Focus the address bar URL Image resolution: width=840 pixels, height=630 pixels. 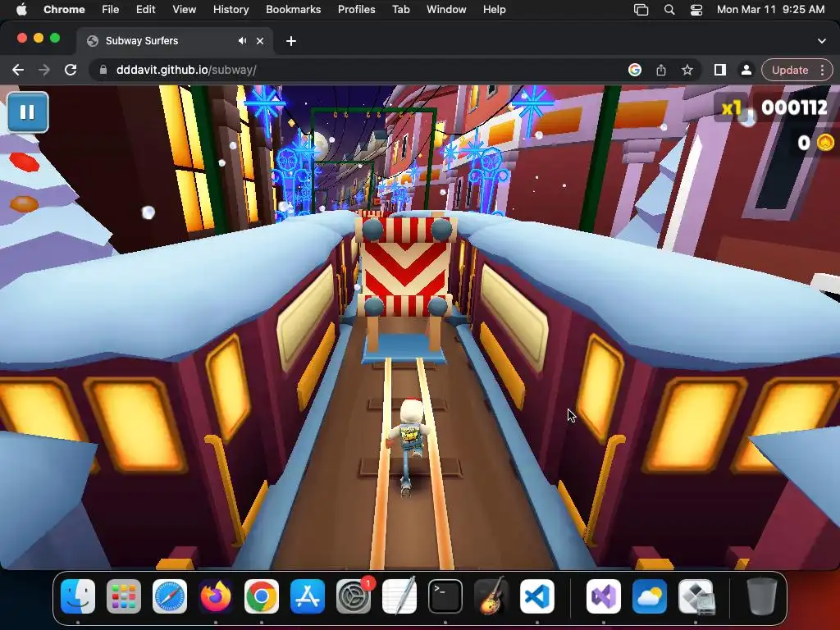(x=186, y=70)
